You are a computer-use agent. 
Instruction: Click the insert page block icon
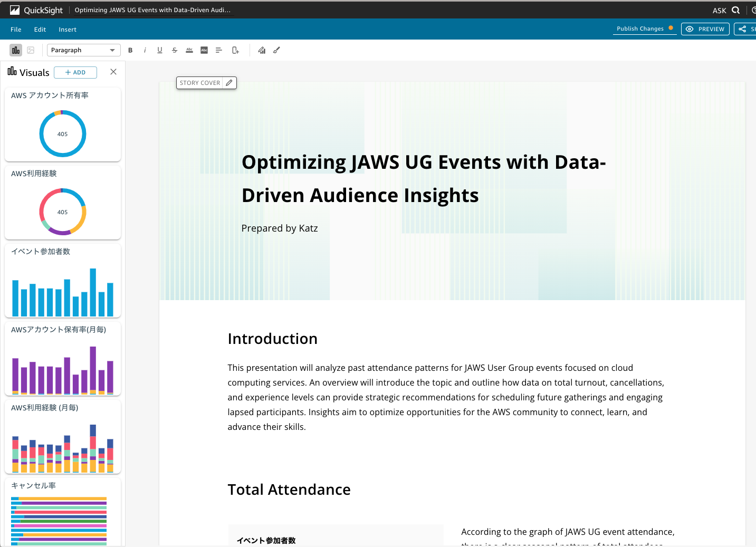[x=235, y=50]
